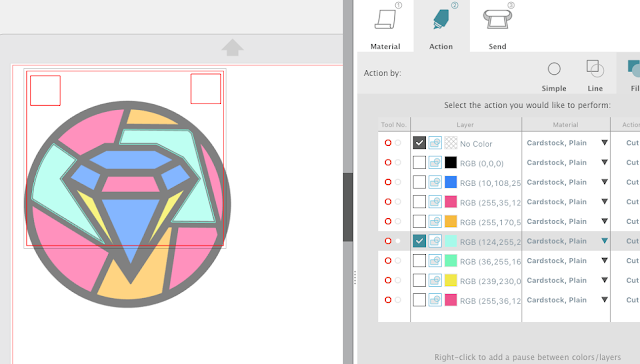Image resolution: width=640 pixels, height=364 pixels.
Task: Open material dropdown for RGB (255,170,5 row
Action: click(604, 221)
